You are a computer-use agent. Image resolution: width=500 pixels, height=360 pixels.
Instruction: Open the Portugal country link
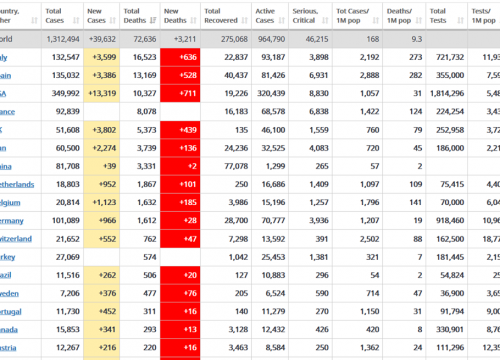(x=11, y=312)
